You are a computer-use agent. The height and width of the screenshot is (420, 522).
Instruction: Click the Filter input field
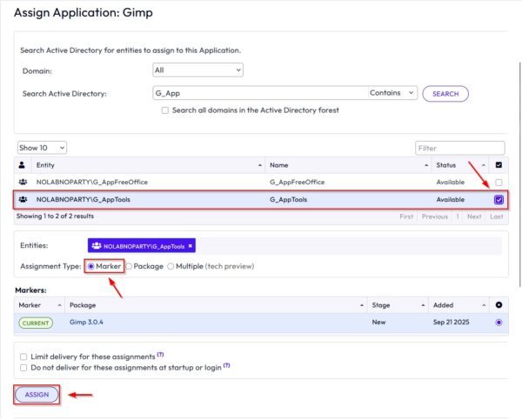pos(460,148)
